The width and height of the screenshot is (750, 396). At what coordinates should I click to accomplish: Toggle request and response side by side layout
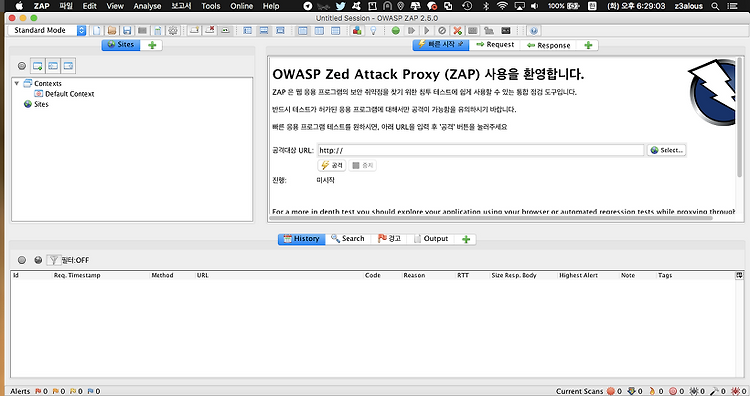(319, 31)
